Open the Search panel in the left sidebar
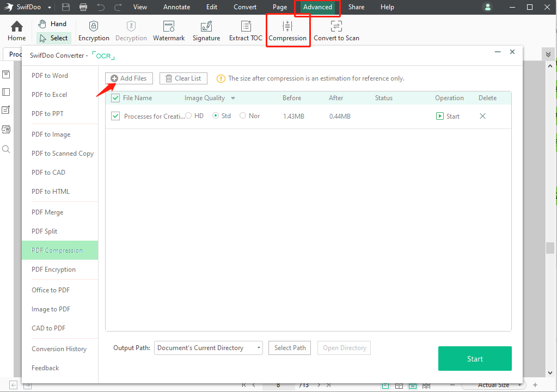The height and width of the screenshot is (392, 557). pyautogui.click(x=7, y=149)
